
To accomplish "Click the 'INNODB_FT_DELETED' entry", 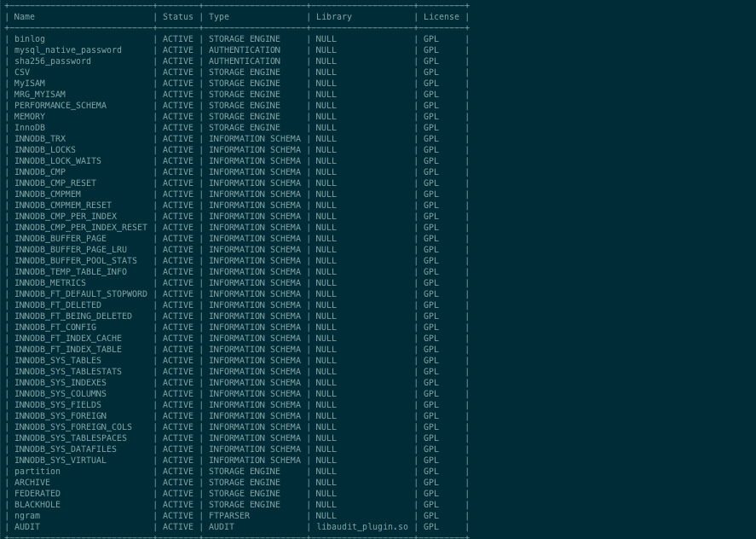I will coord(58,305).
